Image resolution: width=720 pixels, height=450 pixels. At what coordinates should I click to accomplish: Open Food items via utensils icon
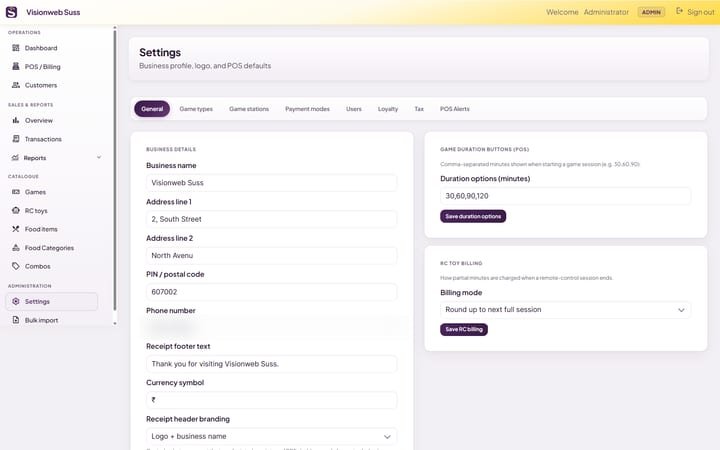[x=16, y=229]
